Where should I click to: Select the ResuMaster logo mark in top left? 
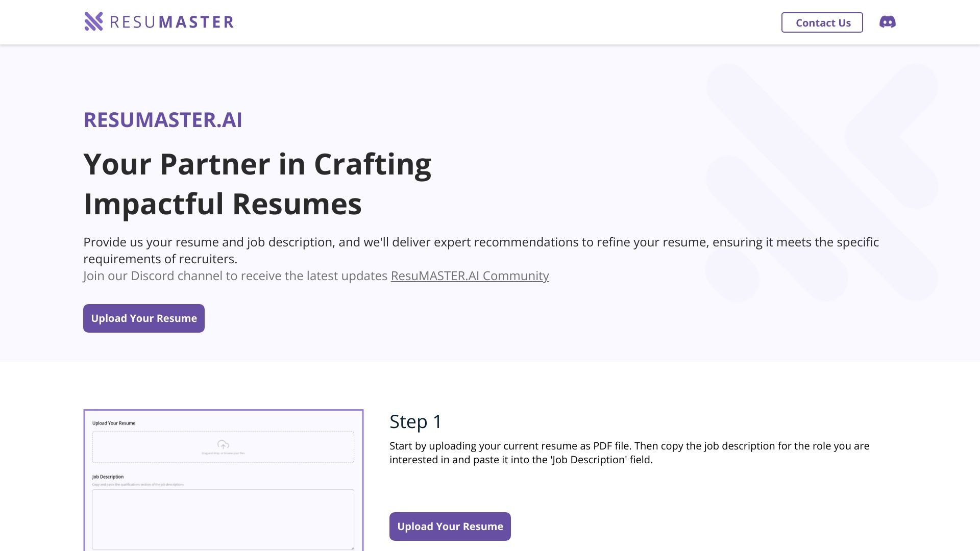(94, 21)
